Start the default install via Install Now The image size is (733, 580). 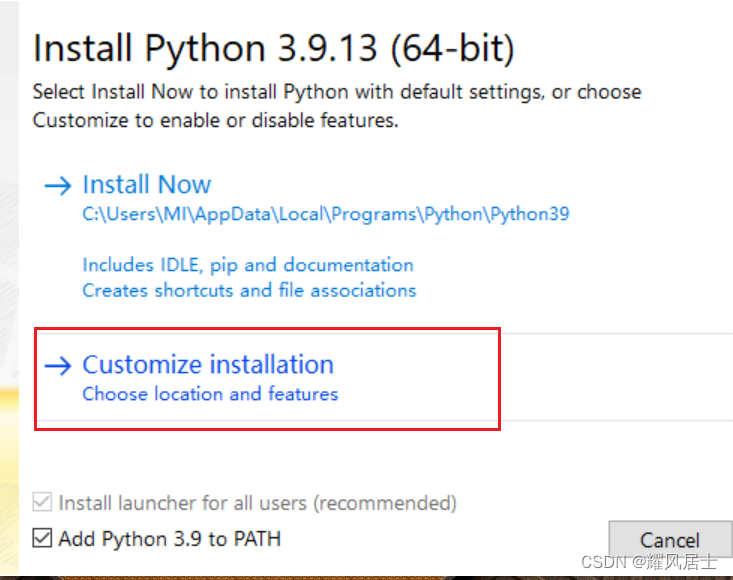[x=147, y=185]
